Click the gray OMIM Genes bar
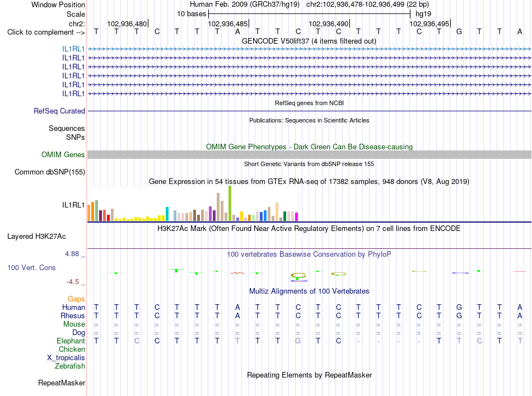Image resolution: width=532 pixels, height=396 pixels. click(309, 154)
